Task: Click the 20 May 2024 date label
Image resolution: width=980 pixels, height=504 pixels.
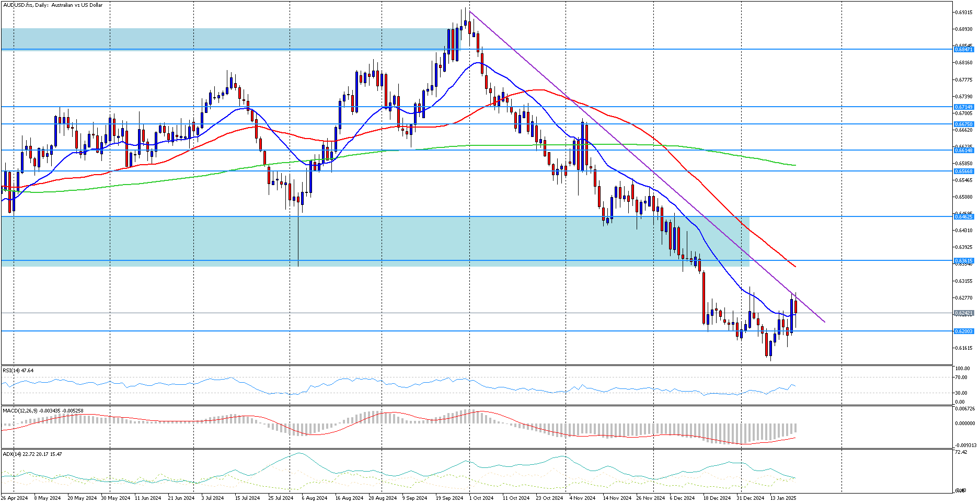Action: tap(82, 498)
